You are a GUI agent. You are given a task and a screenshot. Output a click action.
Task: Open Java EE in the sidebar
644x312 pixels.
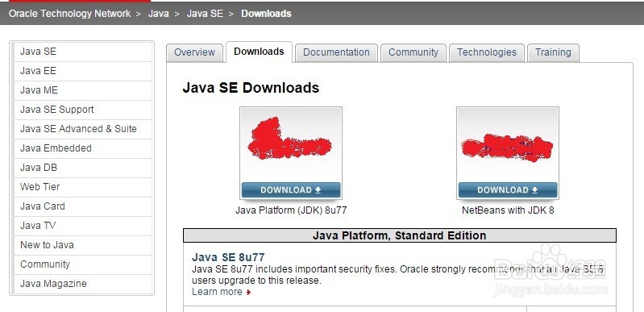83,71
